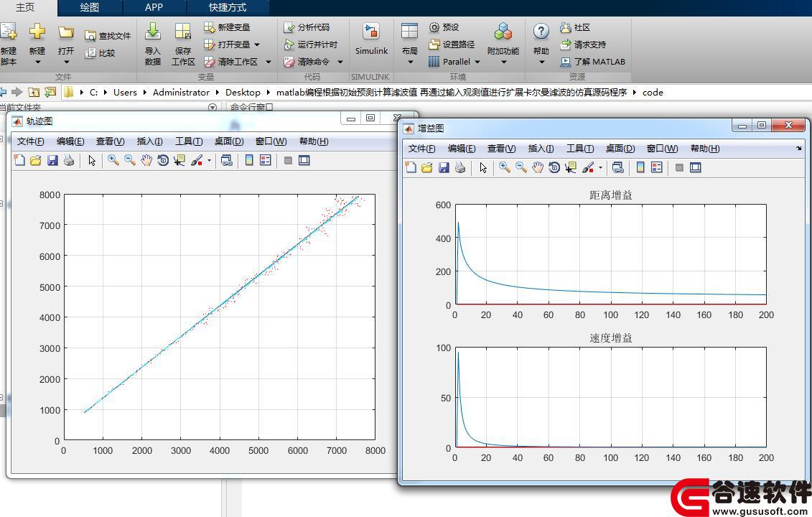Viewport: 812px width, 517px height.
Task: Toggle Pan hand tool in 轨迹图 toolbar
Action: pos(146,161)
